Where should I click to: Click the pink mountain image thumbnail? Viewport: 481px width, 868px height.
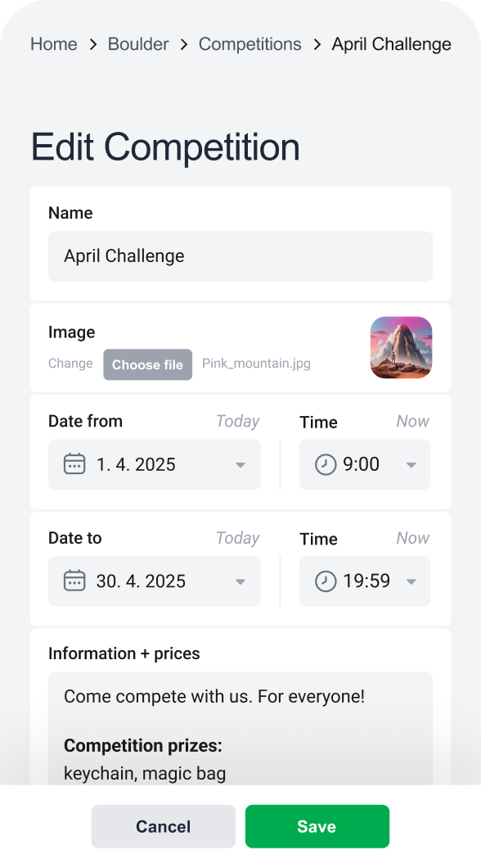[x=402, y=348]
